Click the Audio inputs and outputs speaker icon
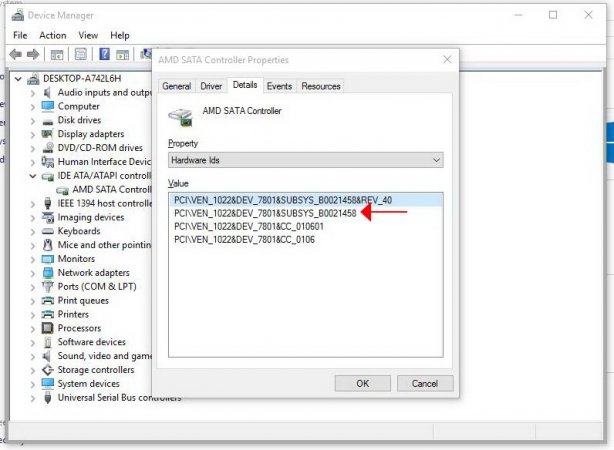 pos(47,93)
